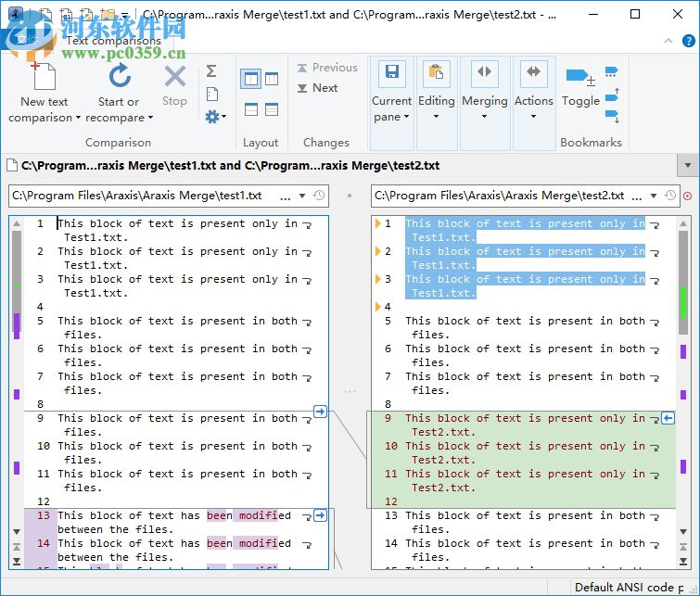Click Start or recompare refresh icon
The height and width of the screenshot is (596, 700).
119,76
